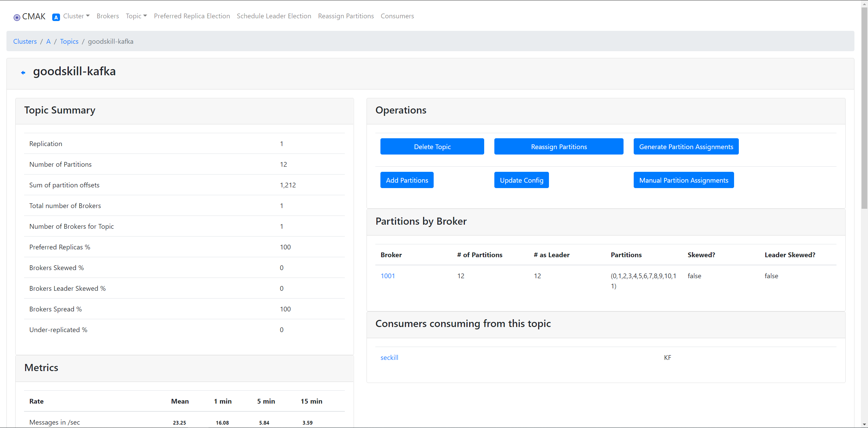Click the blue A cluster badge
The height and width of the screenshot is (428, 868).
pyautogui.click(x=56, y=17)
